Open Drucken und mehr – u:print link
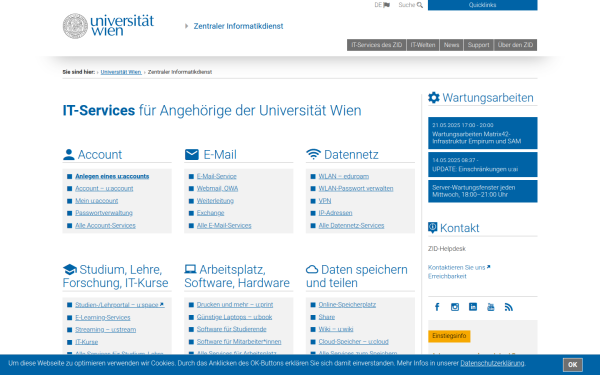The image size is (600, 375). pyautogui.click(x=235, y=305)
